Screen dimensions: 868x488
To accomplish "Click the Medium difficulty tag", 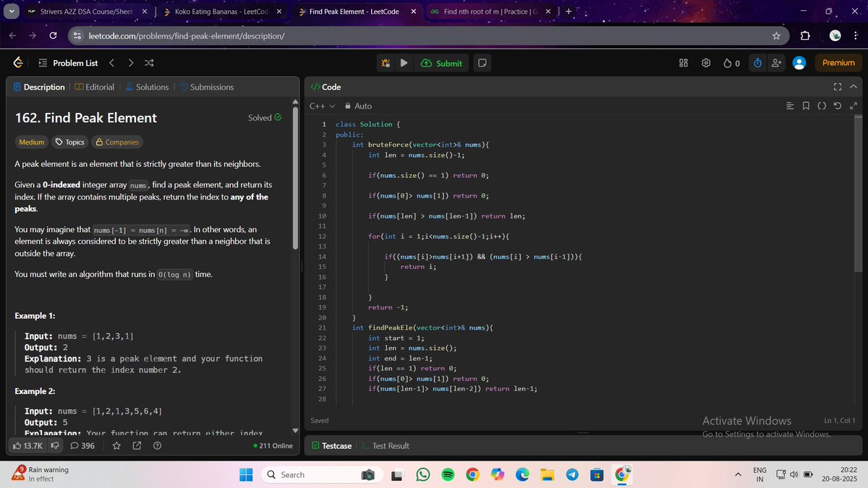I will coord(31,142).
